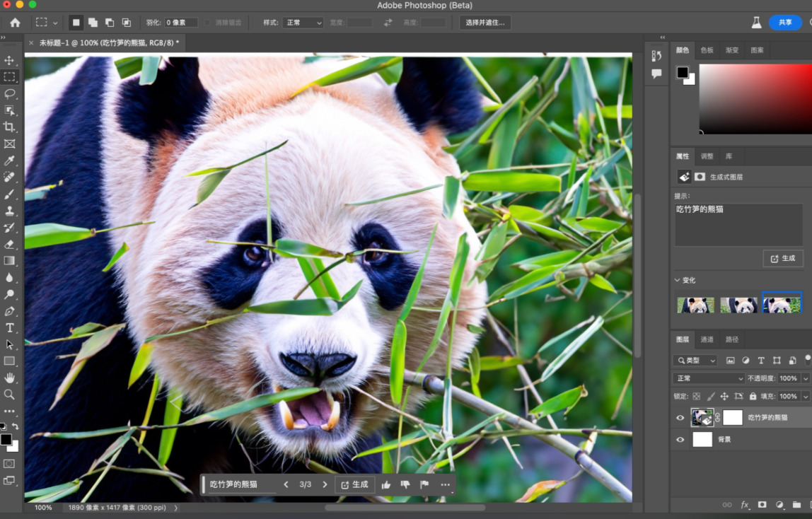Image resolution: width=812 pixels, height=519 pixels.
Task: Select the Move tool
Action: (x=9, y=60)
